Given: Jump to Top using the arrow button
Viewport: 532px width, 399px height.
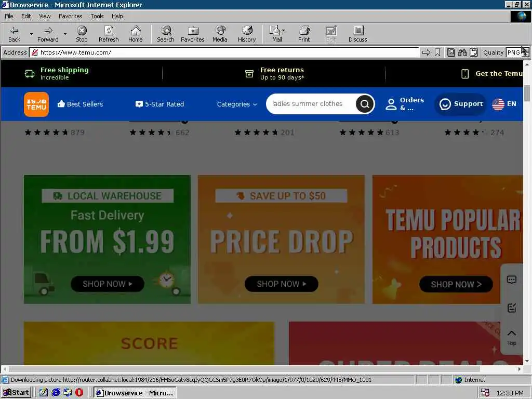Looking at the screenshot, I should pos(512,337).
